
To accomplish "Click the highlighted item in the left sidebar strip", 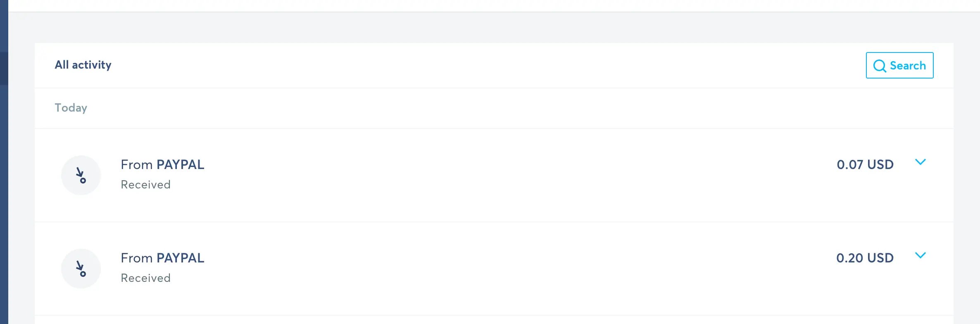I will [4, 68].
